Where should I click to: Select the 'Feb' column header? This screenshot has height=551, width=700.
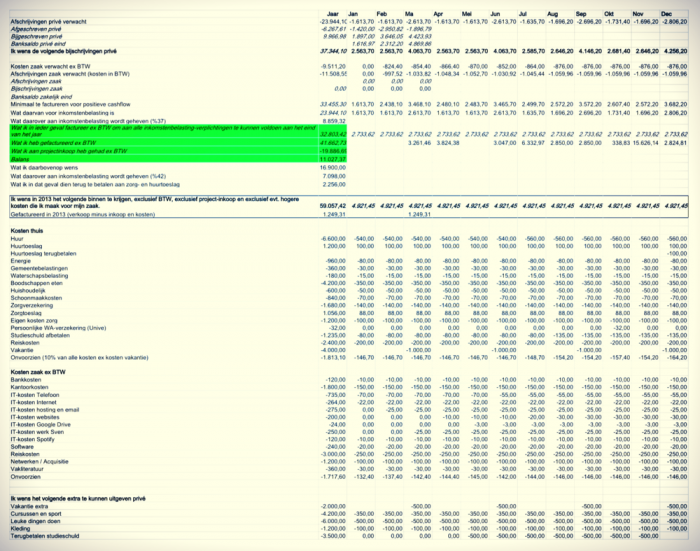click(x=382, y=14)
